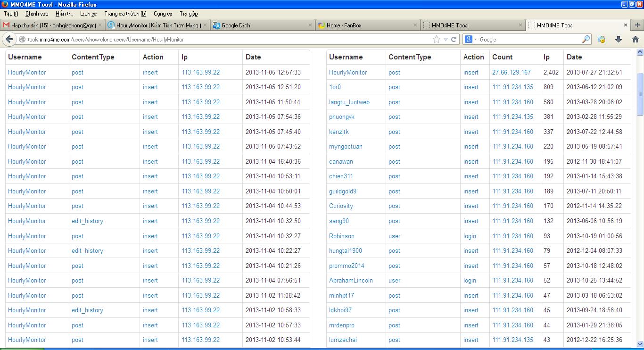This screenshot has width=644, height=350.
Task: Open the Công cụ menu
Action: click(x=163, y=14)
